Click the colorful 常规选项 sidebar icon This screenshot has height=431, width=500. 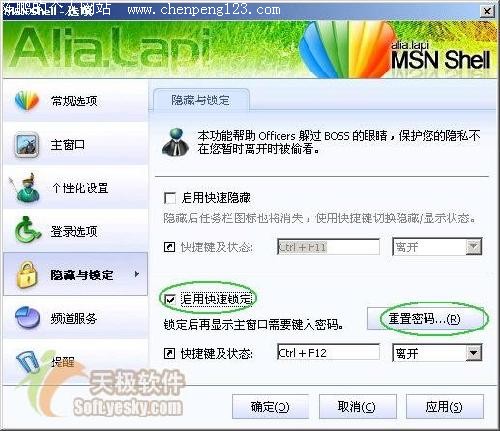(27, 100)
